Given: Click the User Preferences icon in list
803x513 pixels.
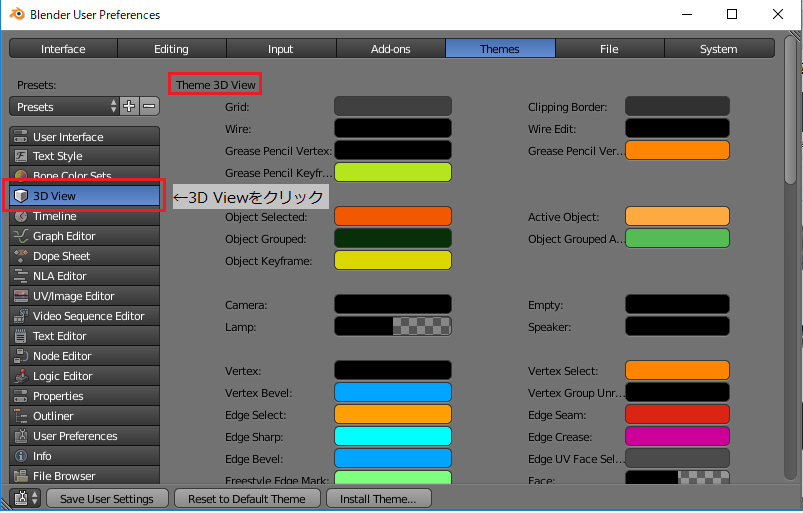Looking at the screenshot, I should click(20, 436).
